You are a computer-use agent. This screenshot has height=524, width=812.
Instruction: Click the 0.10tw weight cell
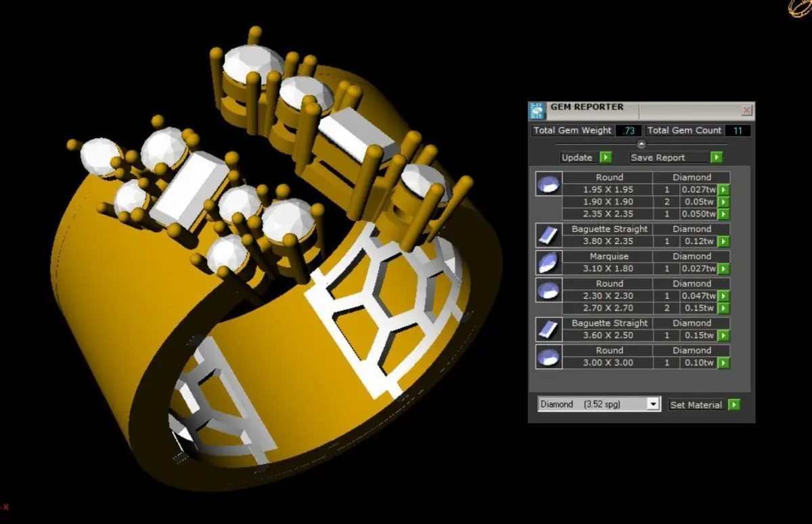[x=698, y=363]
